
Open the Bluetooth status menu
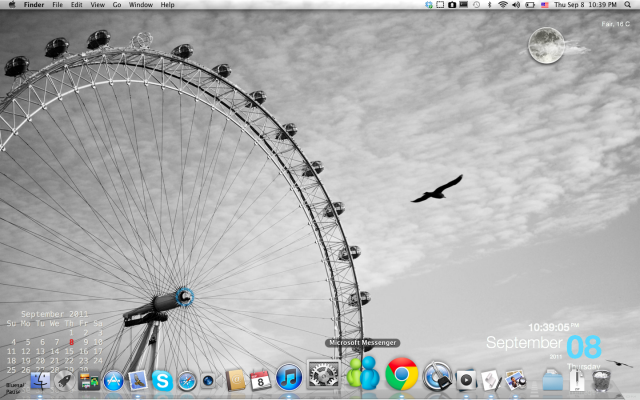pyautogui.click(x=489, y=5)
